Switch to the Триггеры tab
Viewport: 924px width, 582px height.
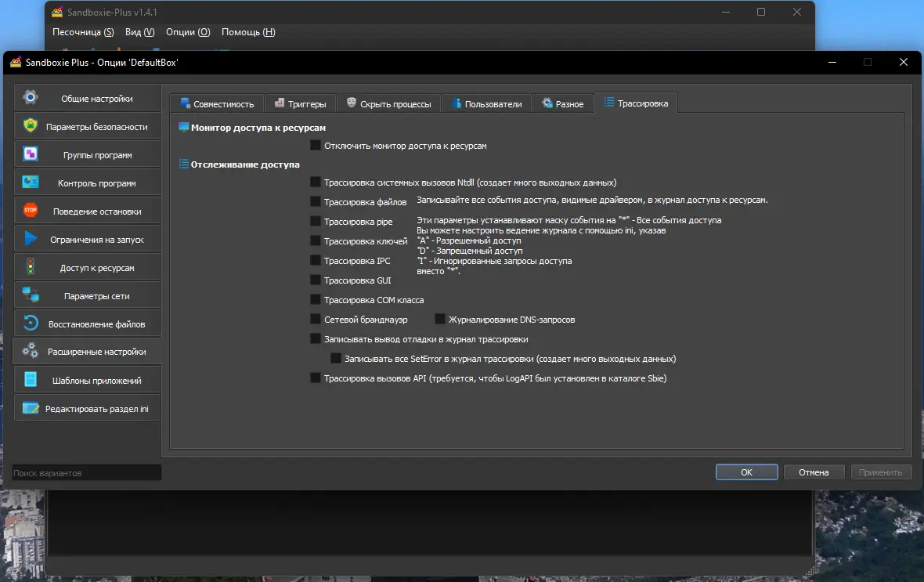click(301, 103)
